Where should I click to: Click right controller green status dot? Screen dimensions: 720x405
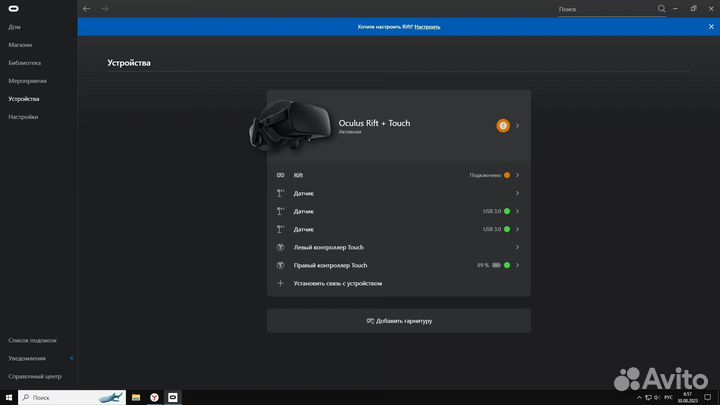pyautogui.click(x=507, y=265)
